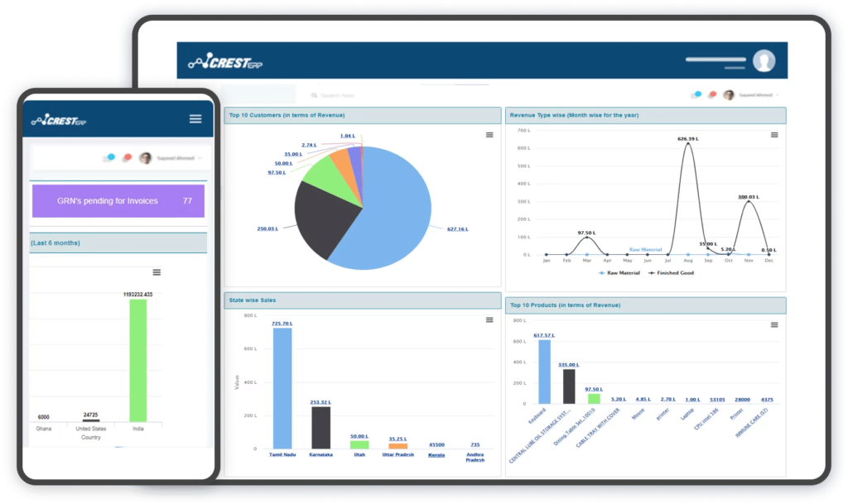Click the red notification bell on mobile
848x504 pixels.
point(127,158)
